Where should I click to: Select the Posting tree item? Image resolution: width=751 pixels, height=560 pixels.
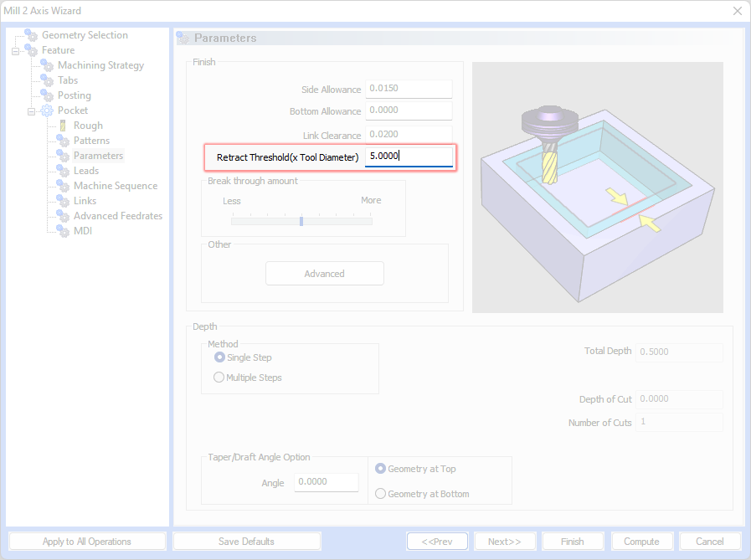click(75, 95)
